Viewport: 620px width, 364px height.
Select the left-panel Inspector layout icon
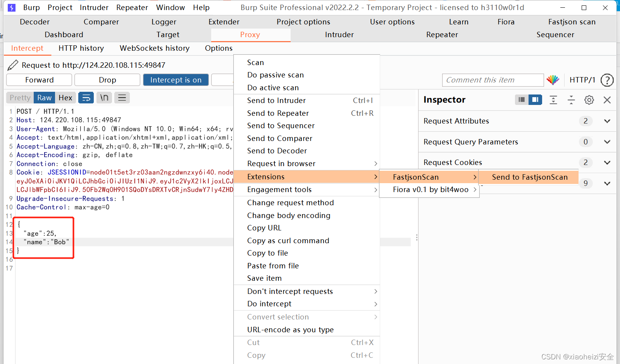[x=521, y=100]
